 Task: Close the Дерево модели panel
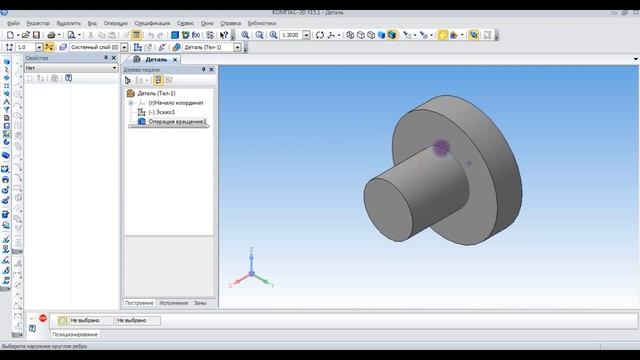pyautogui.click(x=211, y=70)
